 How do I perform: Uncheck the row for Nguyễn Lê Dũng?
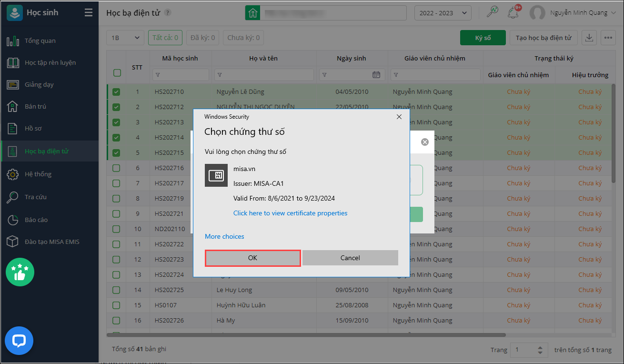116,92
